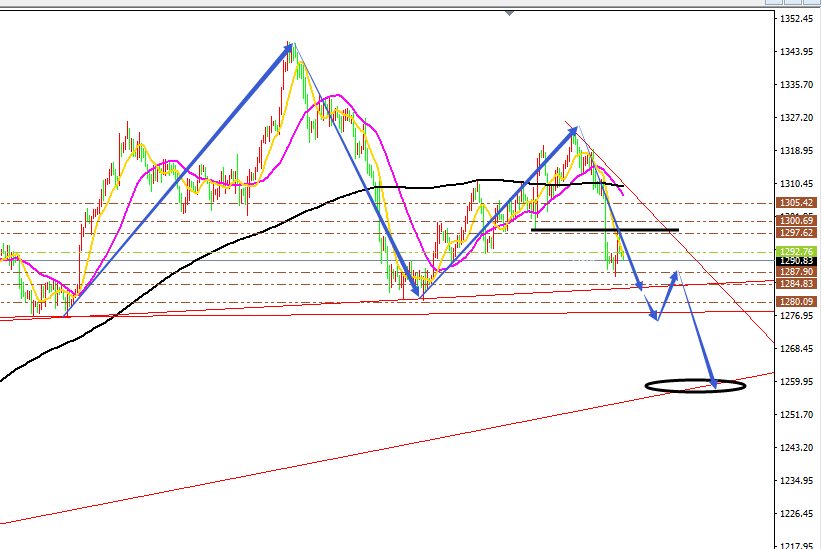The height and width of the screenshot is (549, 822).
Task: Select the brown 1305.42 level price tag
Action: (x=796, y=203)
